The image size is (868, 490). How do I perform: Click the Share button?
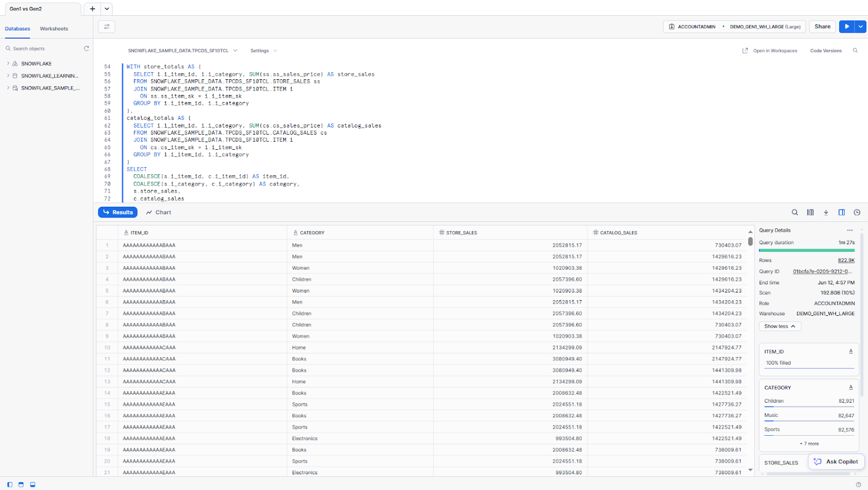coord(822,27)
